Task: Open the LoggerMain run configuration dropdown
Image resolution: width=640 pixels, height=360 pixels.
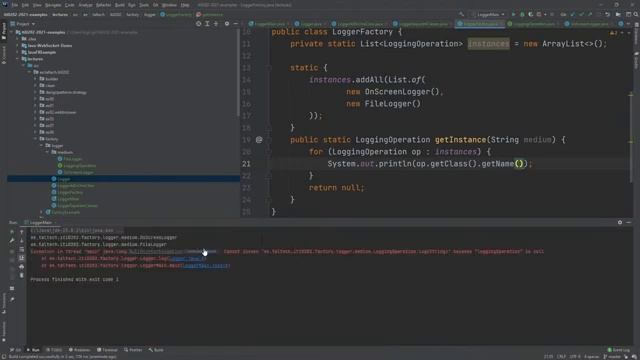Action: click(x=488, y=14)
